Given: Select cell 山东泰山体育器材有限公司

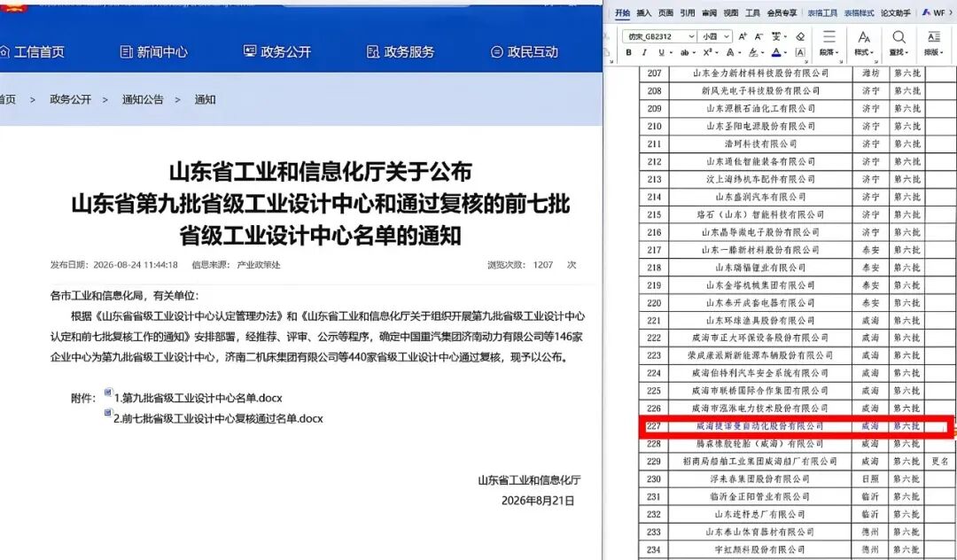Looking at the screenshot, I should 760,532.
